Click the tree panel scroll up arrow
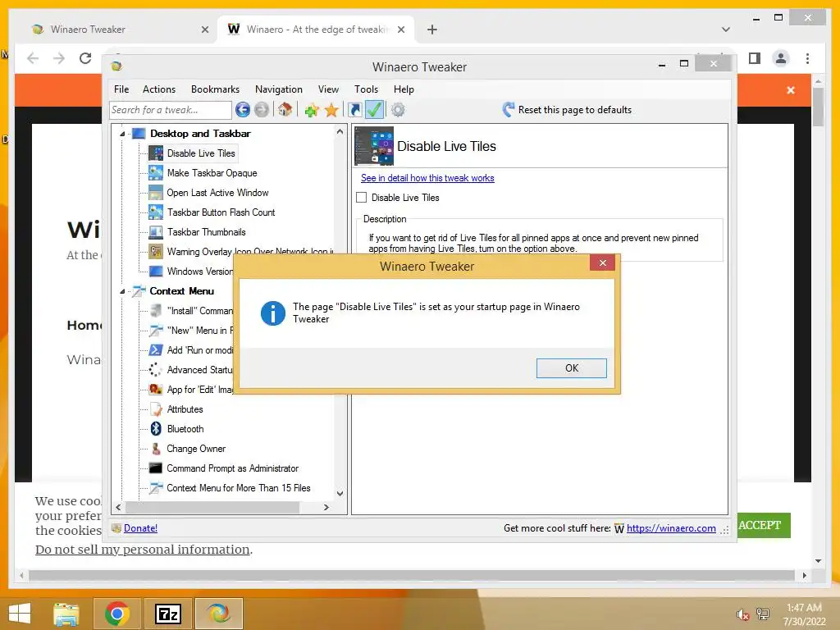 click(340, 132)
